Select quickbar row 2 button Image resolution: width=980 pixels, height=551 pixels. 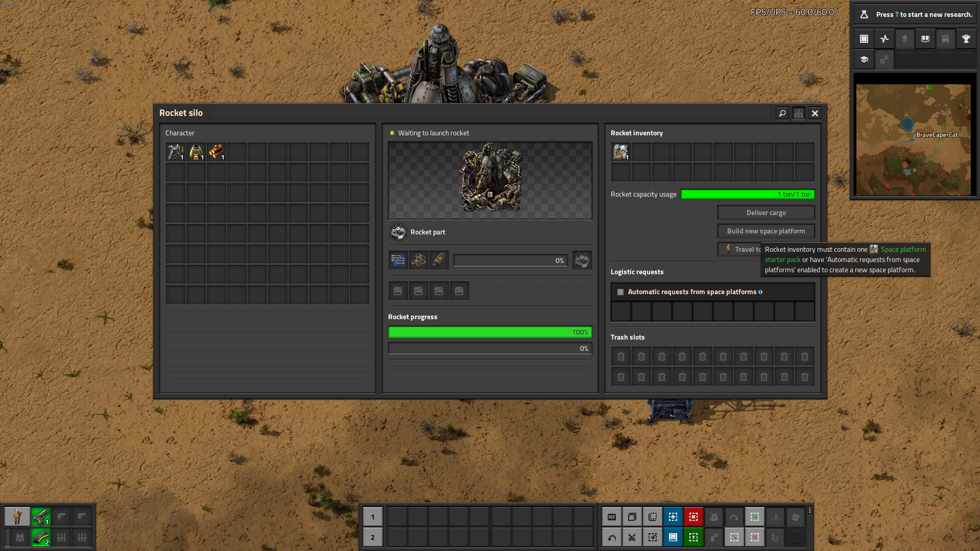pos(373,537)
